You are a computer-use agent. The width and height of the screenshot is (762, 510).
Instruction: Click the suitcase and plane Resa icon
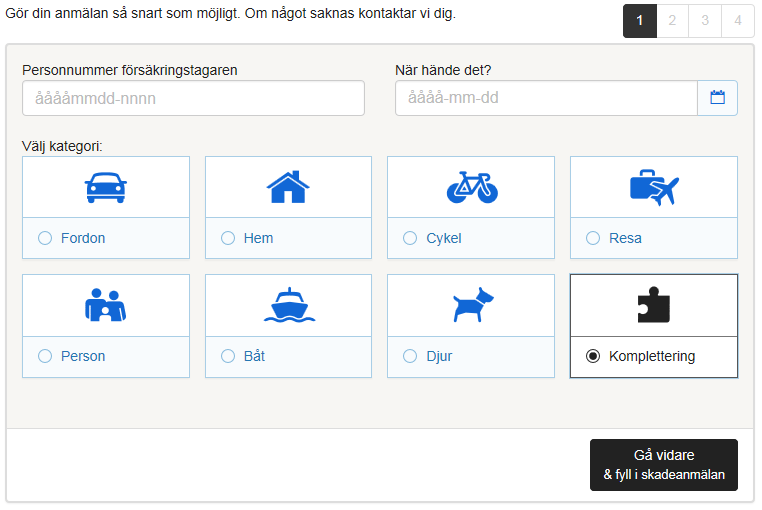[x=654, y=187]
